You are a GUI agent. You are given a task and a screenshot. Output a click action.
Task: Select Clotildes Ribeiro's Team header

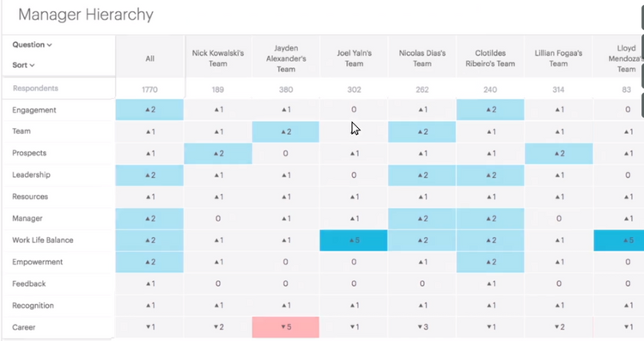490,58
